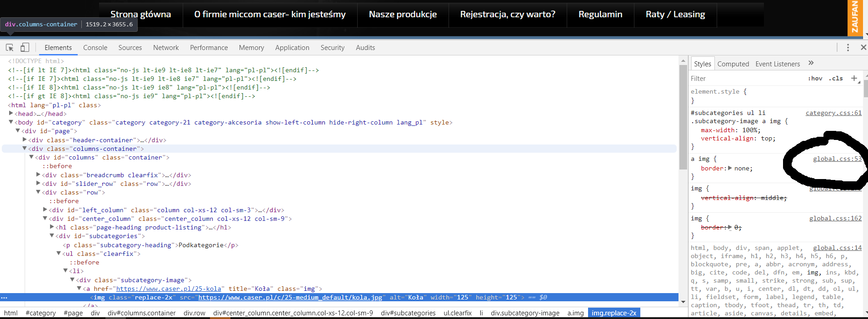Click the Elements panel scroll-down arrow
This screenshot has height=319, width=868.
pos(683,301)
